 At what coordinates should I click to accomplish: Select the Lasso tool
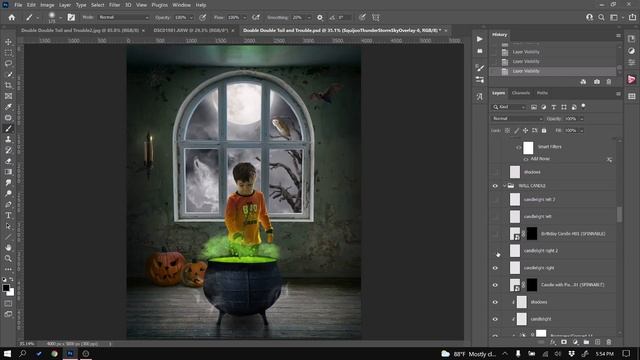pyautogui.click(x=8, y=64)
